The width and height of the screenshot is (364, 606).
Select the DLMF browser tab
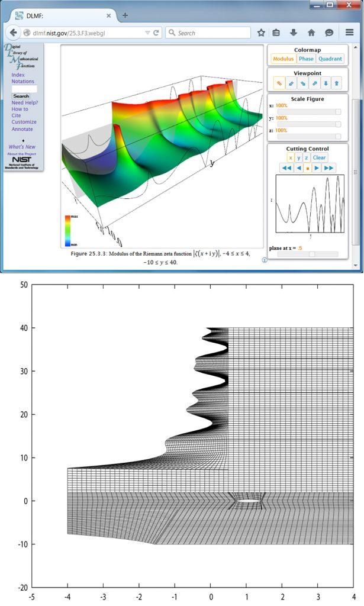[x=59, y=15]
